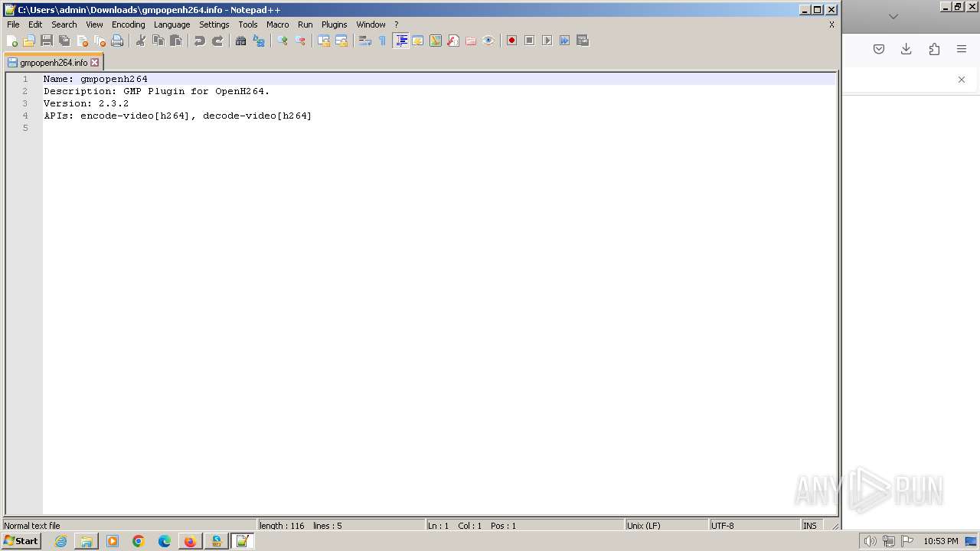Click line 2 Description text in editor

pyautogui.click(x=156, y=91)
